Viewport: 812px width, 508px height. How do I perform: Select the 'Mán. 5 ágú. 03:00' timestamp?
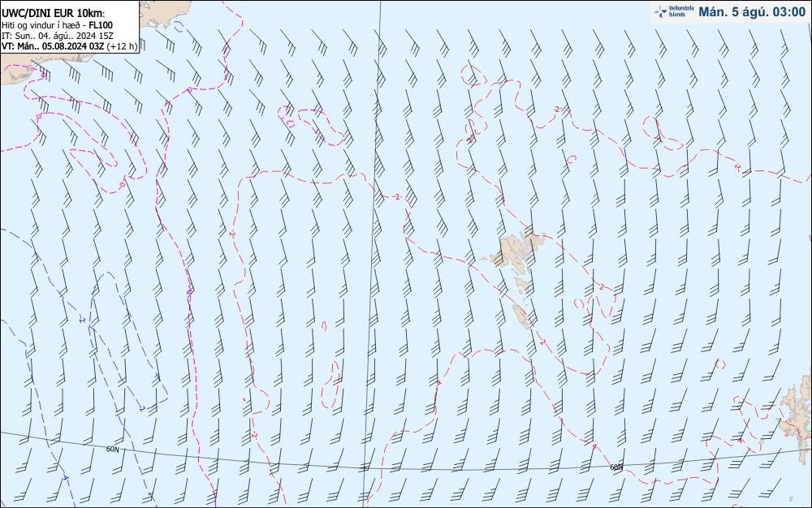tap(752, 12)
